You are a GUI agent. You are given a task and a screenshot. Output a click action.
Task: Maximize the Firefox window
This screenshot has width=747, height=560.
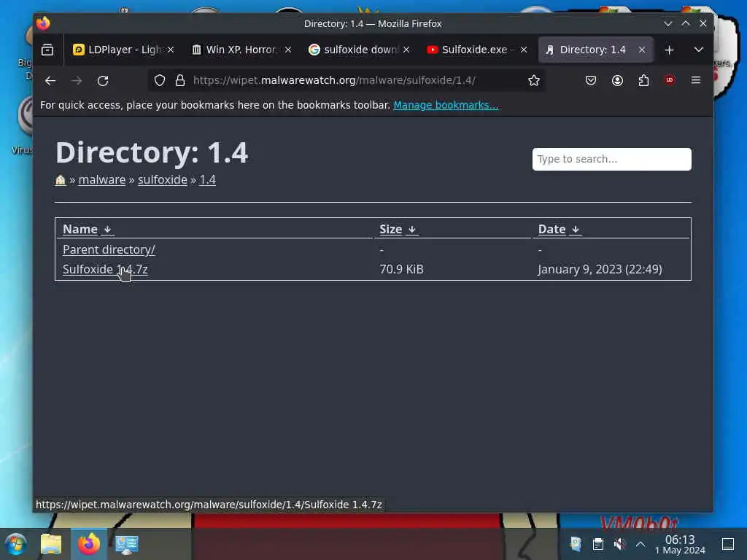tap(686, 23)
